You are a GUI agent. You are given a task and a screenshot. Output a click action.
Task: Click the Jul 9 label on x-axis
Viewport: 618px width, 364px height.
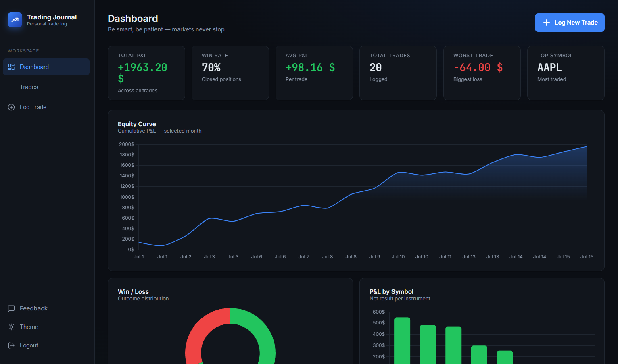pyautogui.click(x=374, y=257)
